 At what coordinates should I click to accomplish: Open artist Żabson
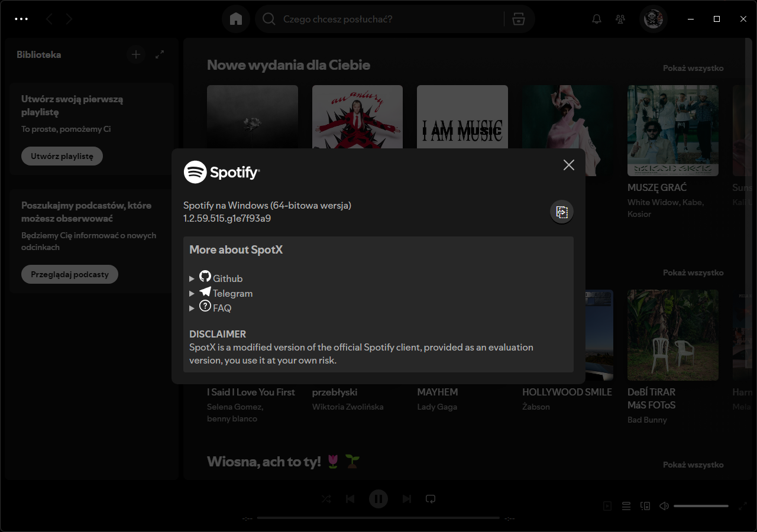pos(536,407)
